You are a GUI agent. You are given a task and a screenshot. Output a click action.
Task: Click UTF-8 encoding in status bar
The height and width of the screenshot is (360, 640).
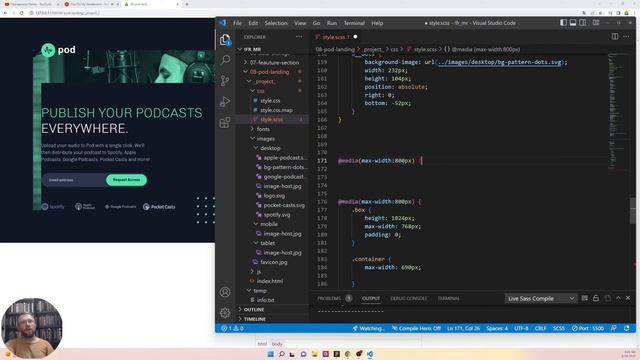click(x=521, y=328)
